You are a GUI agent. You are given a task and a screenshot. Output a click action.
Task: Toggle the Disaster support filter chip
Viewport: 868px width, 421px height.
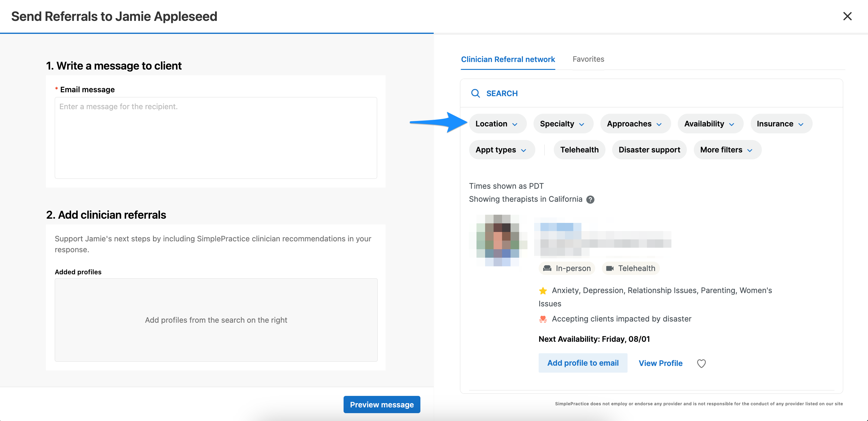[649, 150]
